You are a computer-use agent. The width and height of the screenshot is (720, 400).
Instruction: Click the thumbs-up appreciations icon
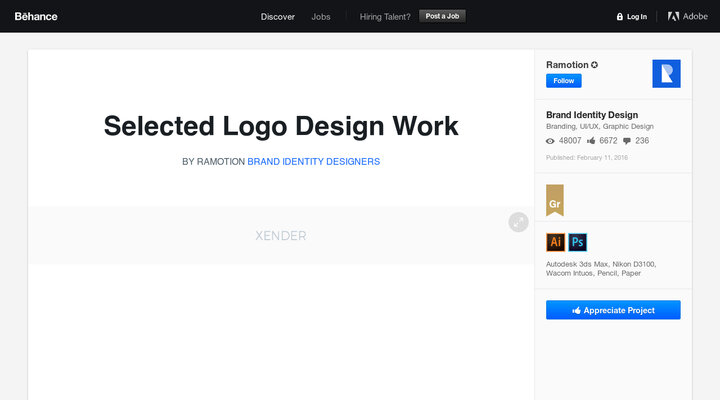point(591,141)
